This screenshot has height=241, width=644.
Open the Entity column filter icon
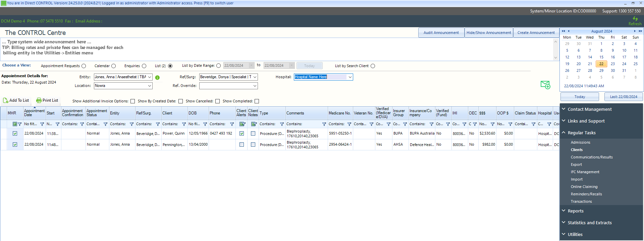(131, 124)
